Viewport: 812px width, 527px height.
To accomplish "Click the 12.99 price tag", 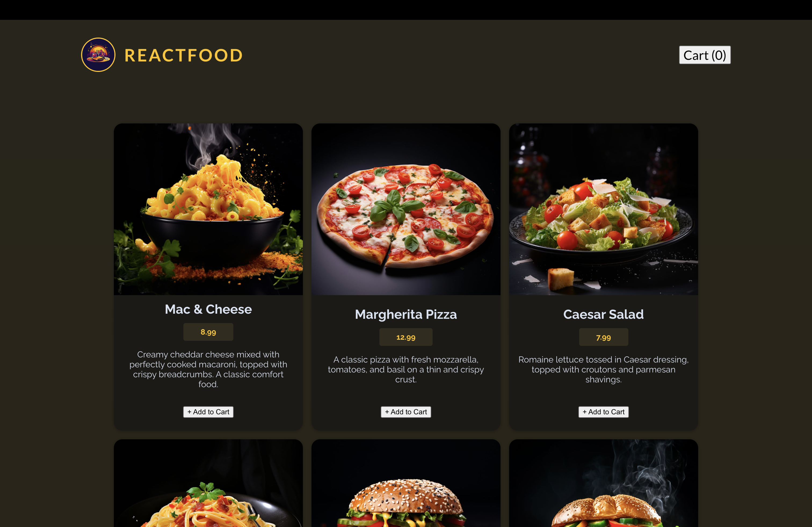I will [x=406, y=337].
